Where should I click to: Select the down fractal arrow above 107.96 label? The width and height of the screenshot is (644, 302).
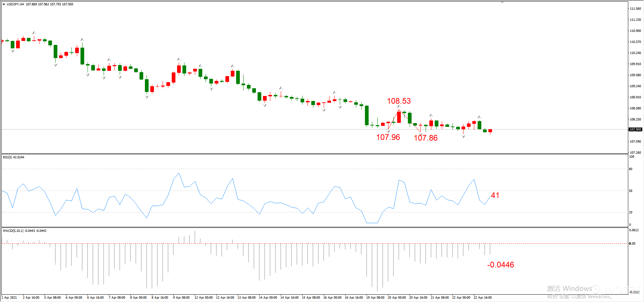click(x=388, y=132)
